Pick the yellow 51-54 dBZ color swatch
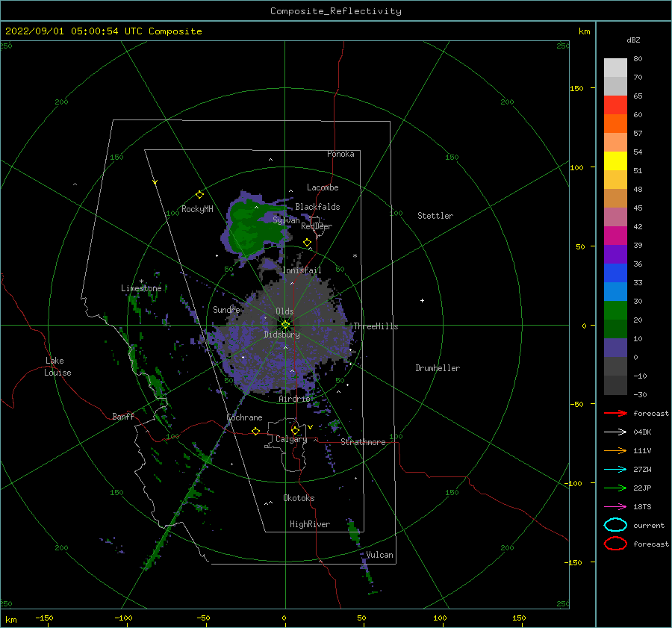Viewport: 672px width, 628px height. click(x=615, y=161)
